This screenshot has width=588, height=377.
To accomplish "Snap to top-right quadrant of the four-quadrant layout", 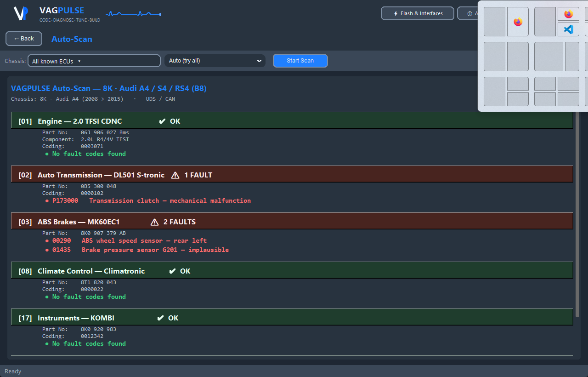I will click(x=568, y=84).
